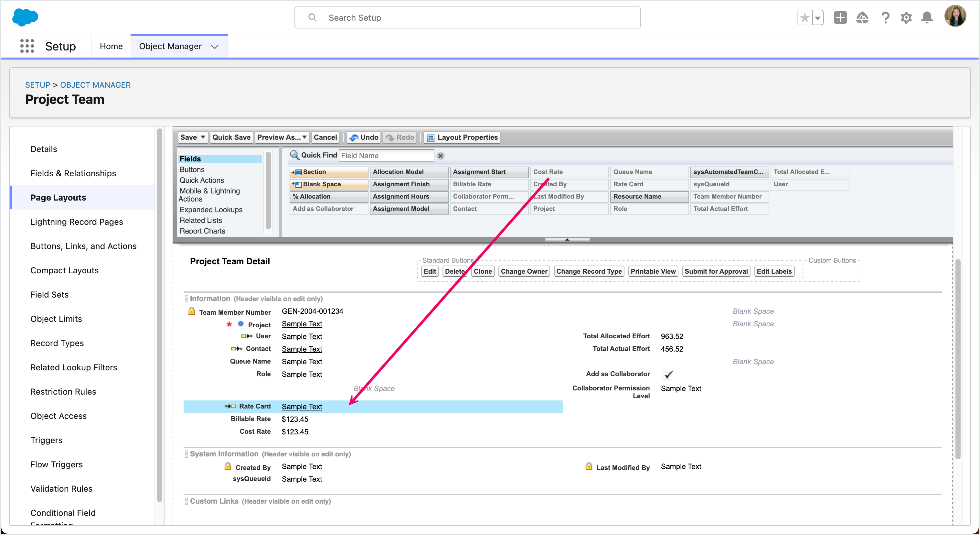Click the Quick Find magnifier icon
This screenshot has width=980, height=535.
coord(295,155)
